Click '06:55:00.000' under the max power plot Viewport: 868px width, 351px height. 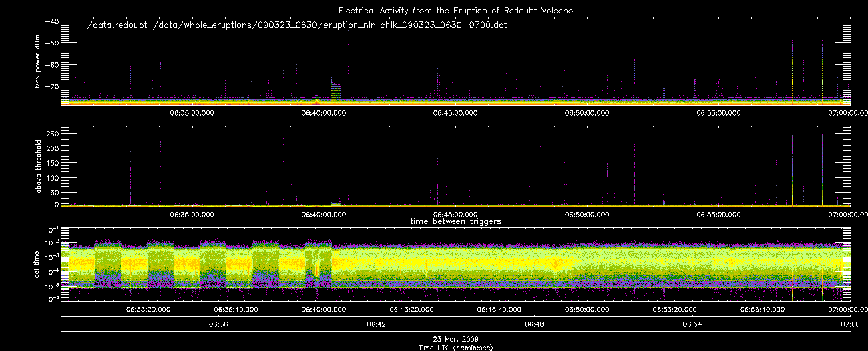(718, 114)
